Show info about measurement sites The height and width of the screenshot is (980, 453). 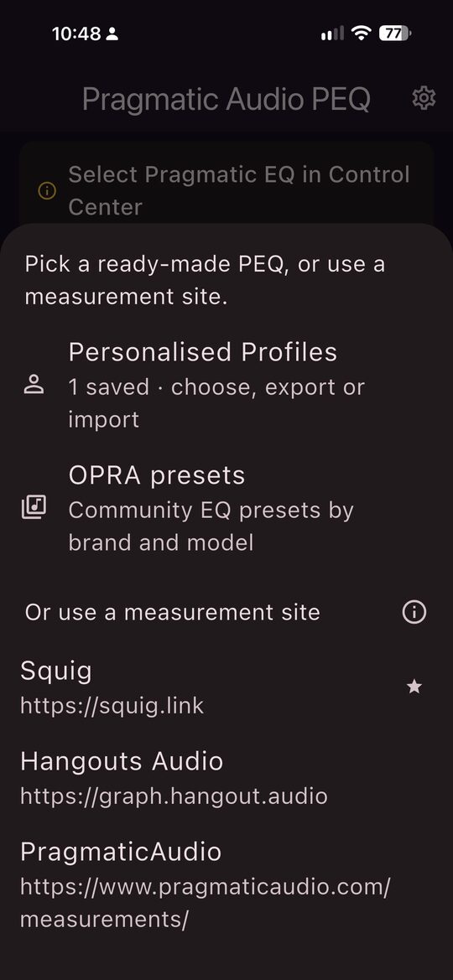pos(414,612)
